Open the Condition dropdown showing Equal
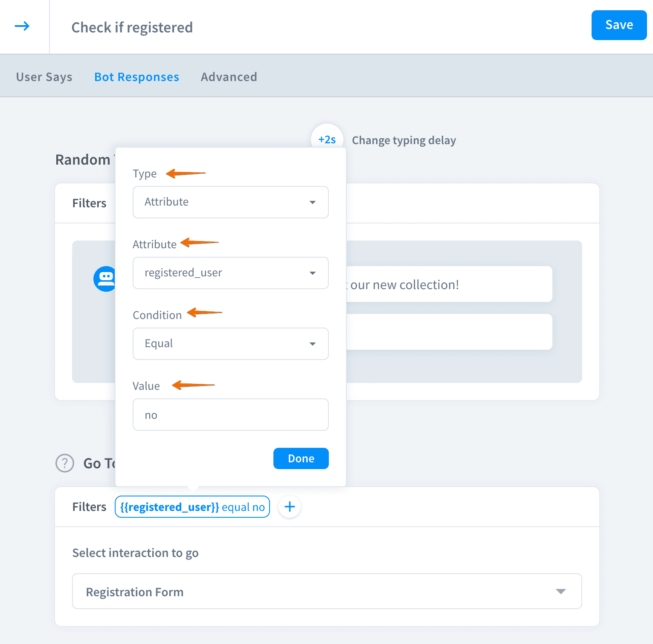The width and height of the screenshot is (653, 644). [230, 344]
